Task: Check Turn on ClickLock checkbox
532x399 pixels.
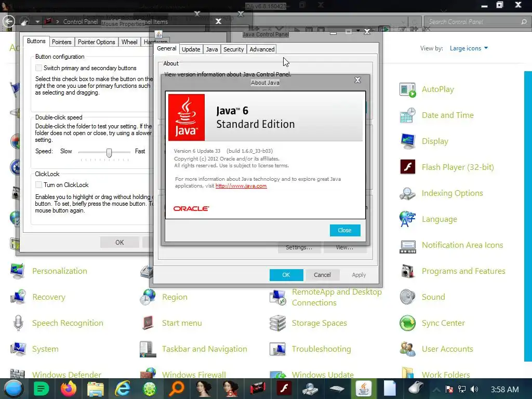Action: pyautogui.click(x=38, y=184)
